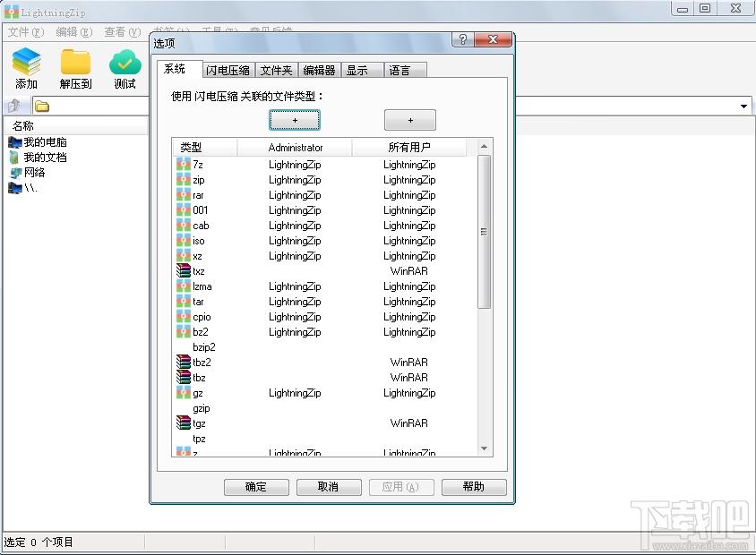Switch to the 编辑器 tab
This screenshot has height=555, width=756.
point(319,71)
